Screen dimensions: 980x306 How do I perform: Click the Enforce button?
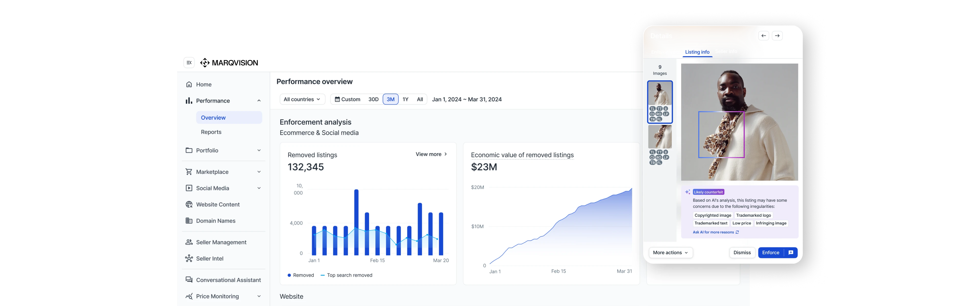click(770, 252)
